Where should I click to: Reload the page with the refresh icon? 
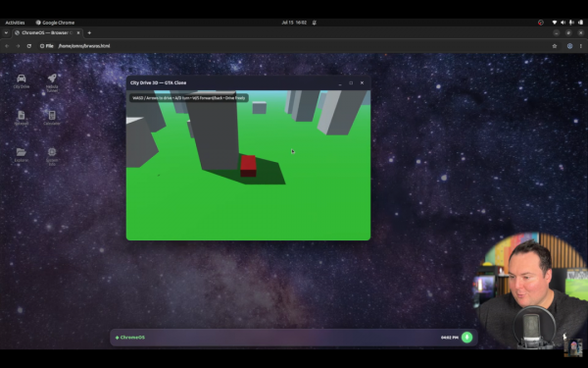28,46
